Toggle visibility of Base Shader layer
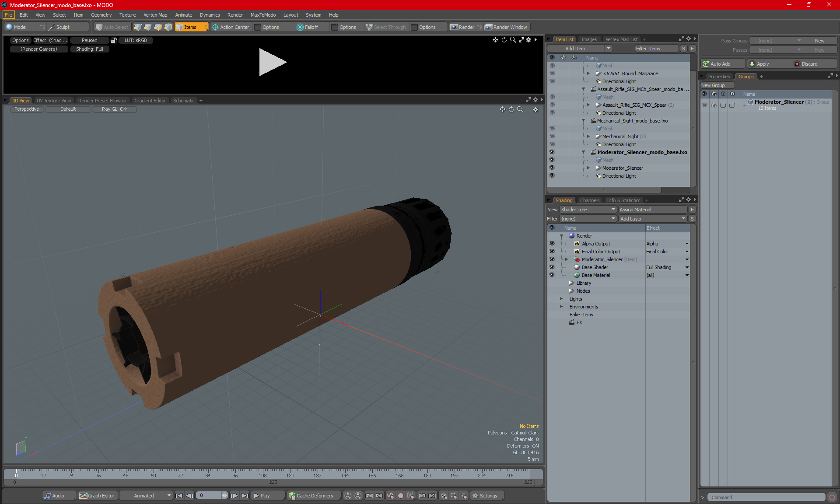This screenshot has height=504, width=840. (552, 267)
